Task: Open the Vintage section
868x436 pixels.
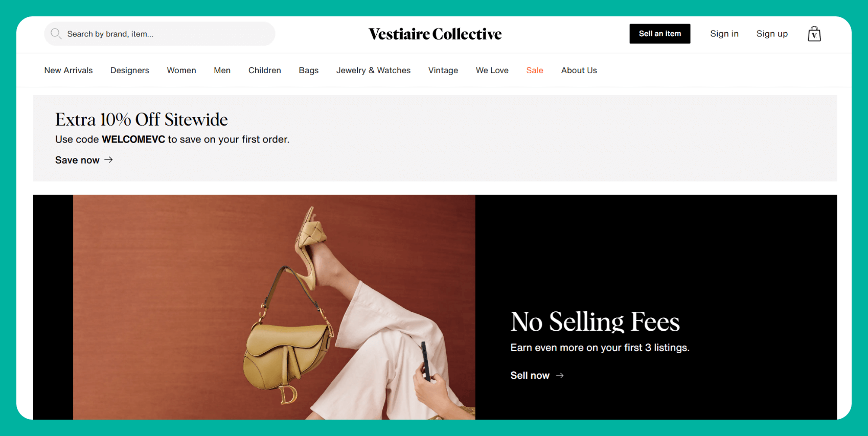Action: (x=443, y=70)
